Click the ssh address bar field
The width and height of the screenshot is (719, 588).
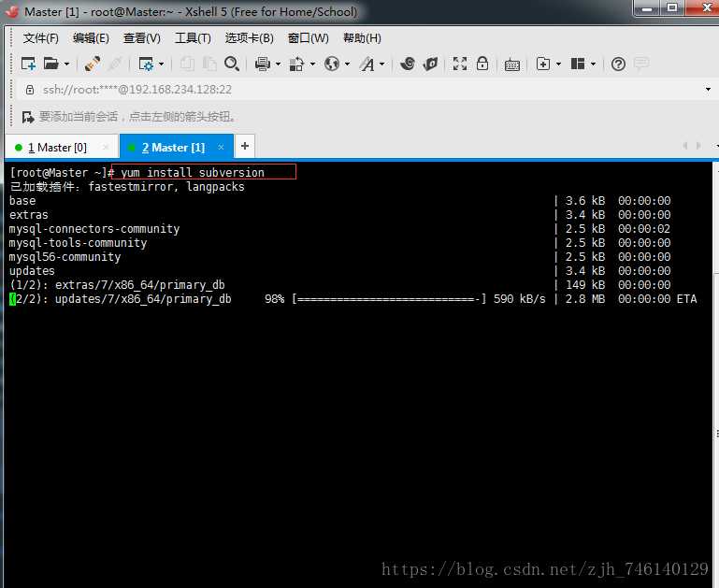367,90
